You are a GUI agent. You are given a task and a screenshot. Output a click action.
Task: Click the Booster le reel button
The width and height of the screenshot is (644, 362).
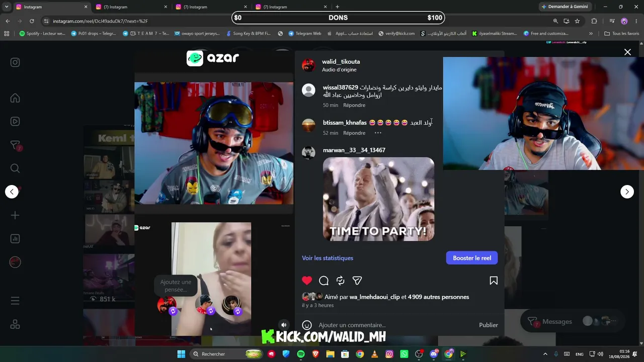472,258
